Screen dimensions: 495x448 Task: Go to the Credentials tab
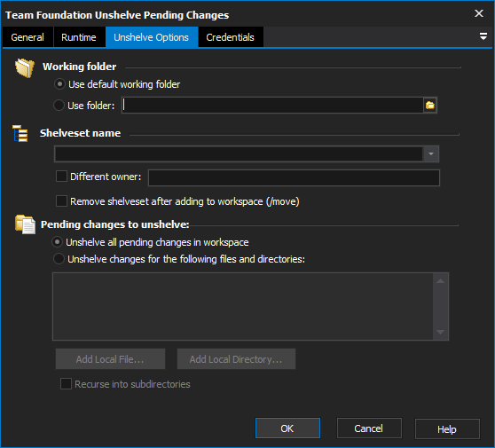coord(230,37)
